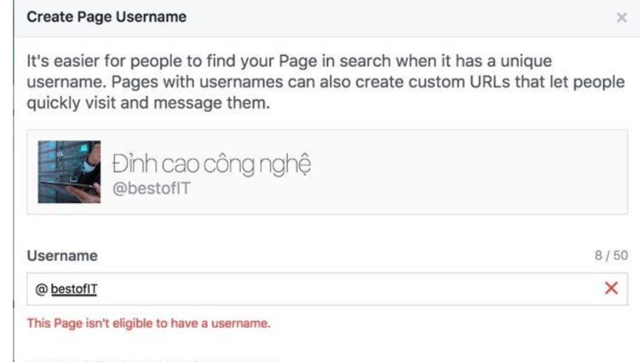Click the Username field label
Screen dimensions: 644x362
click(62, 256)
